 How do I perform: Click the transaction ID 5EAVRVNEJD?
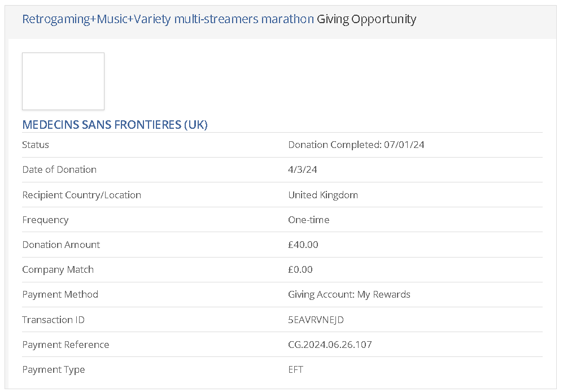(316, 320)
